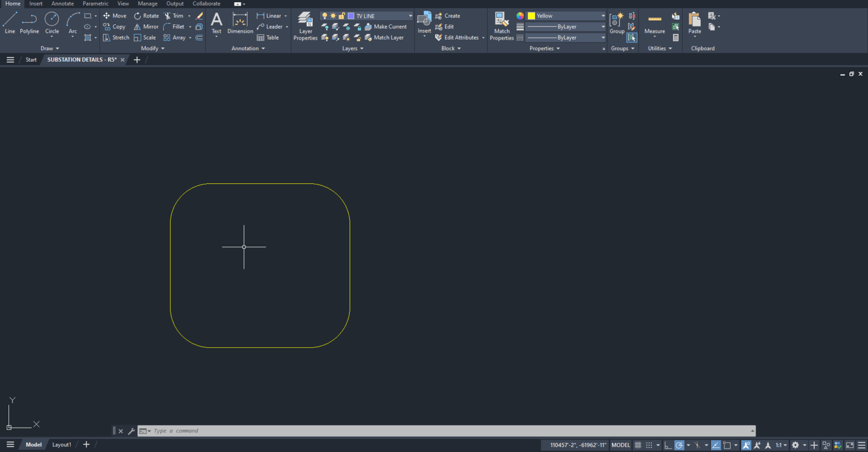This screenshot has width=868, height=452.
Task: Click Edit Attributes in the Block panel
Action: coord(459,37)
